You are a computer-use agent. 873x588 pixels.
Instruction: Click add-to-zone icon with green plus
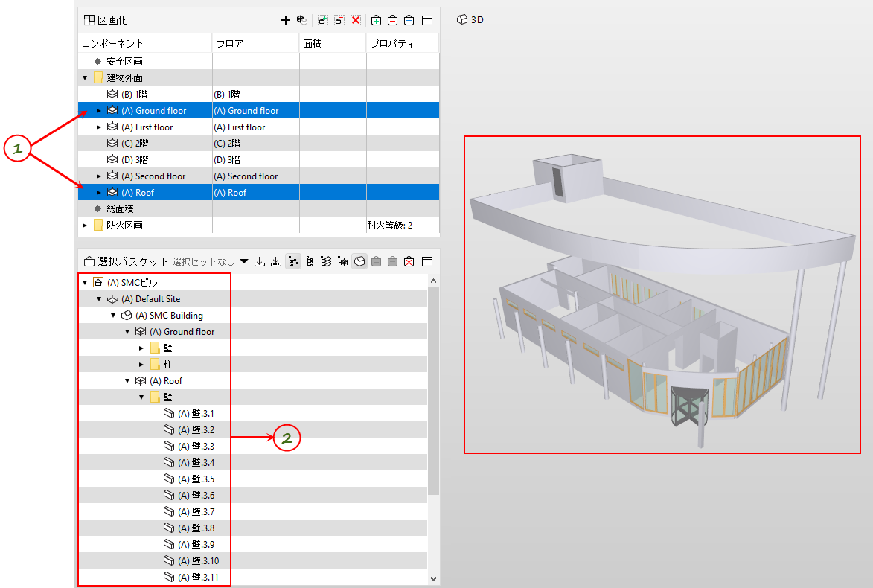coord(323,20)
